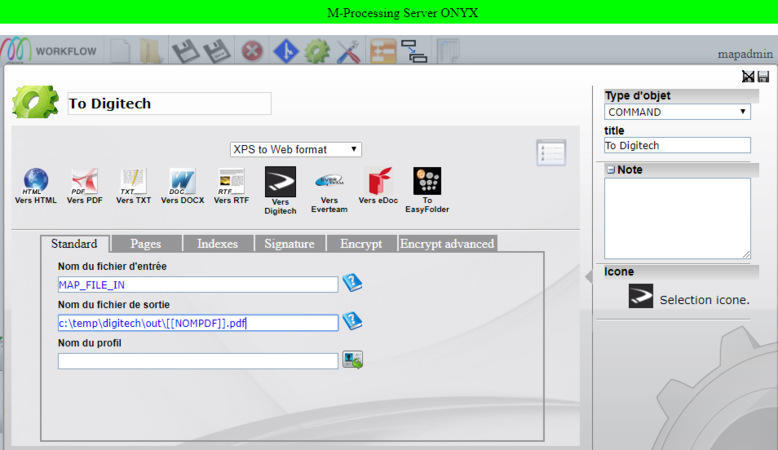Click the mapadmin user name
This screenshot has width=778, height=450.
(x=745, y=54)
